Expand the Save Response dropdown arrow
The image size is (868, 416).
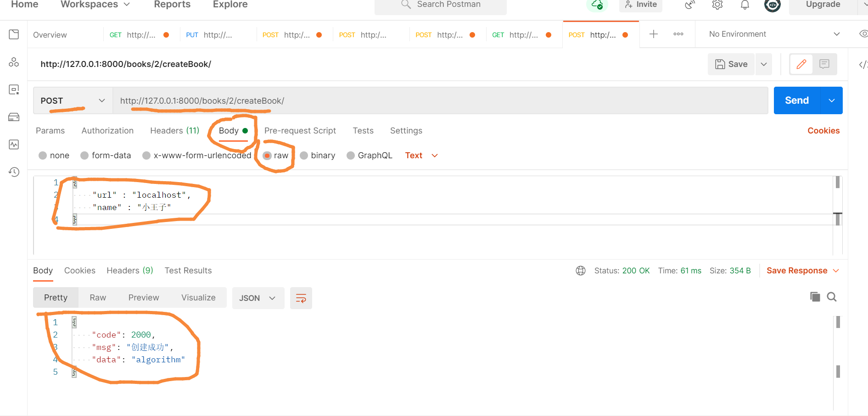click(836, 271)
